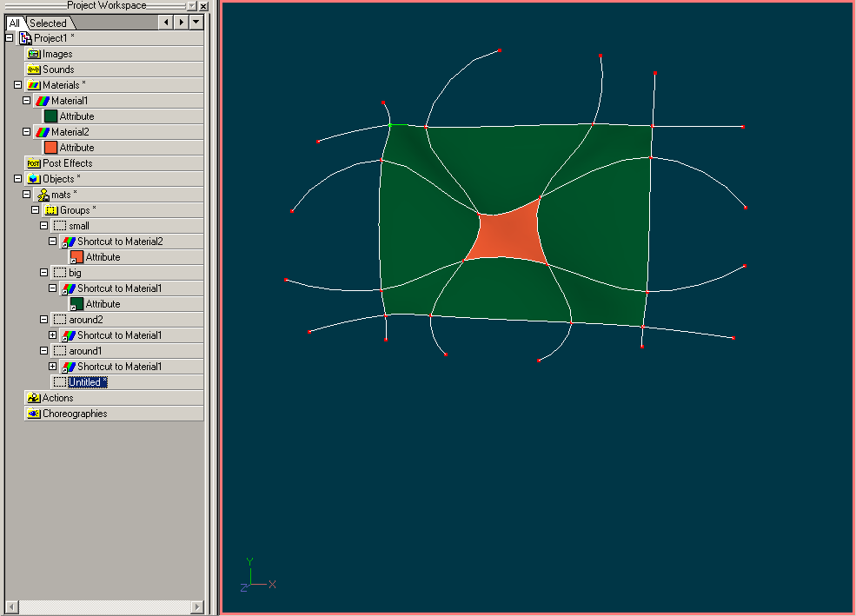Click the Choreographies folder icon

pyautogui.click(x=34, y=414)
